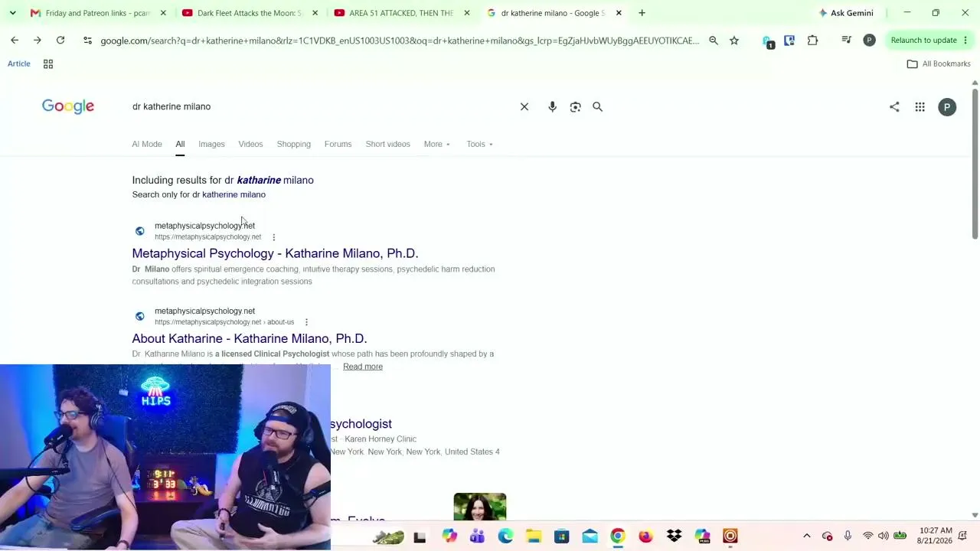
Task: Click Relaunch to update button
Action: pos(923,41)
